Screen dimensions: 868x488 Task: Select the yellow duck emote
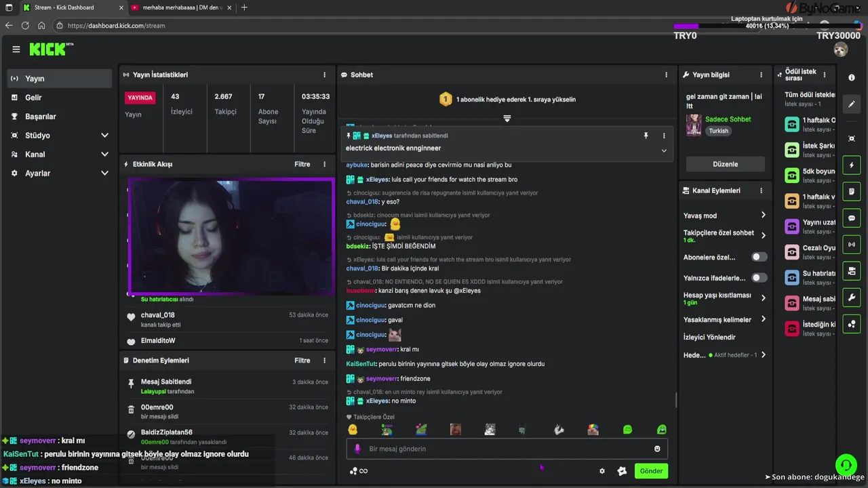click(x=353, y=430)
